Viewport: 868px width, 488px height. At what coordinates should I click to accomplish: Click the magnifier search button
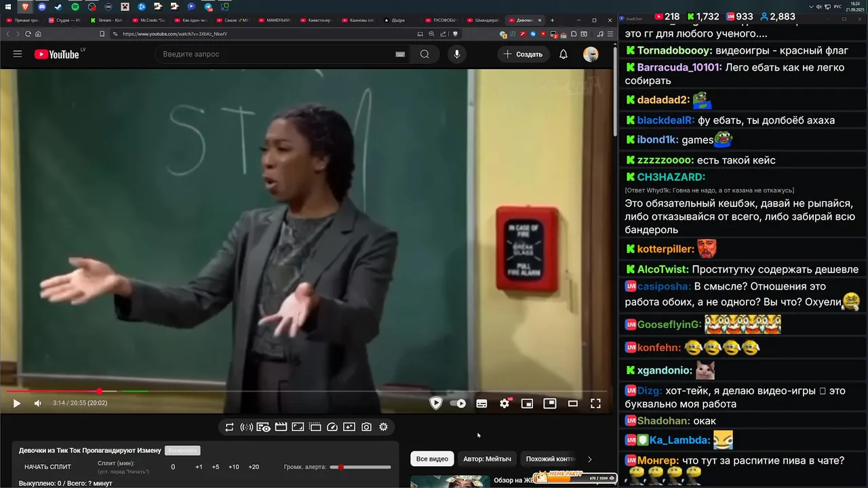tap(425, 54)
